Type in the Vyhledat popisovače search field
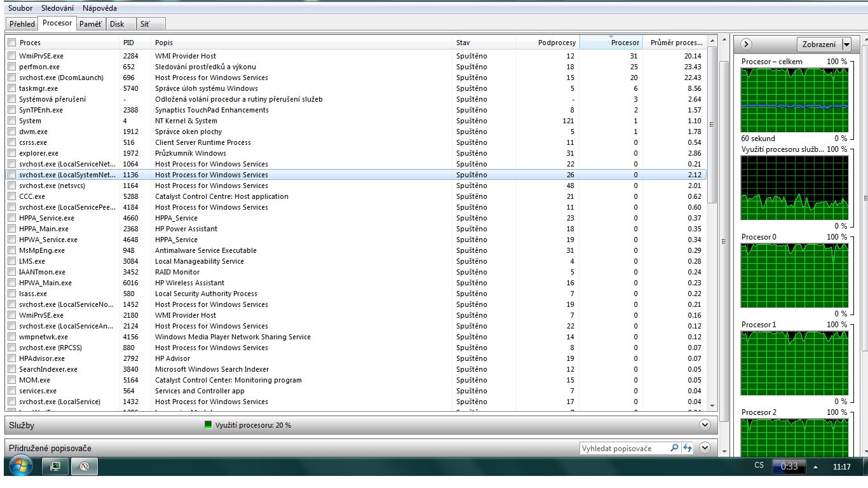 [623, 449]
